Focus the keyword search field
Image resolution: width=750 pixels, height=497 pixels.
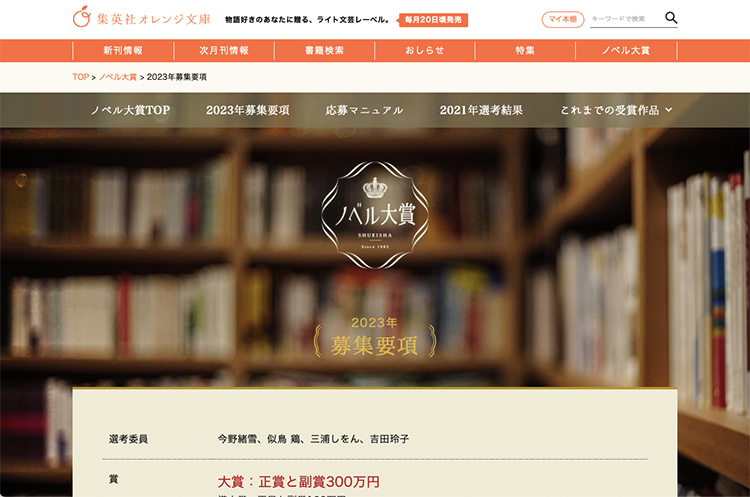[626, 19]
